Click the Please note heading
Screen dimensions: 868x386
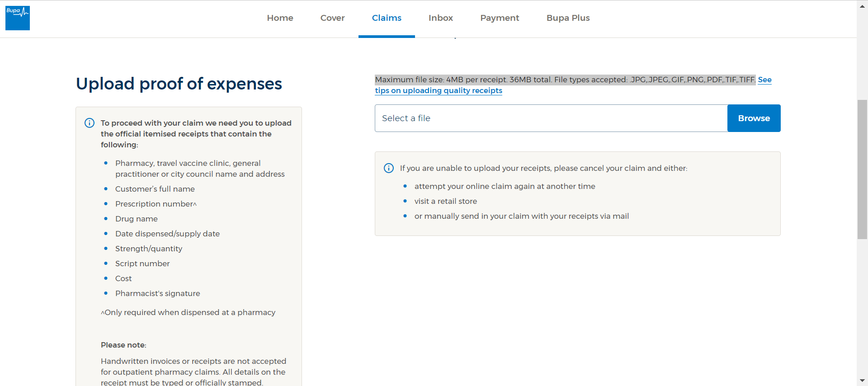(123, 345)
